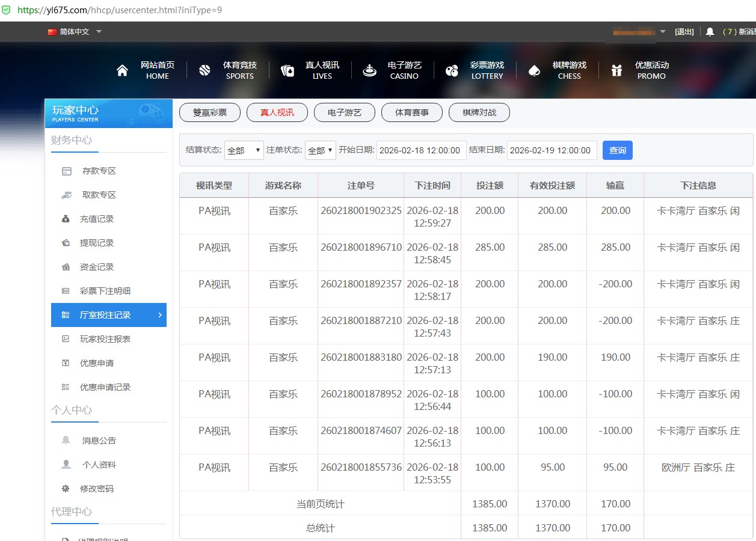Click the CHESS spade icon
Viewport: 756px width, 541px height.
534,70
